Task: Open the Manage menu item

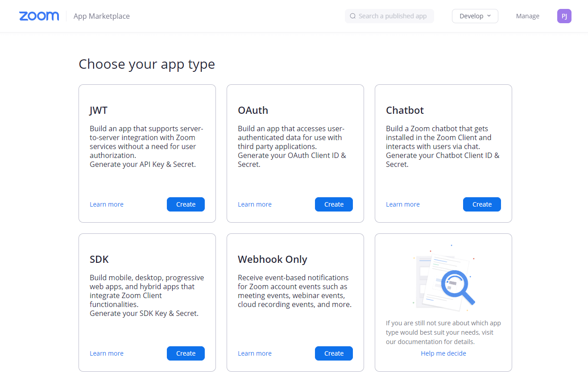Action: tap(527, 16)
